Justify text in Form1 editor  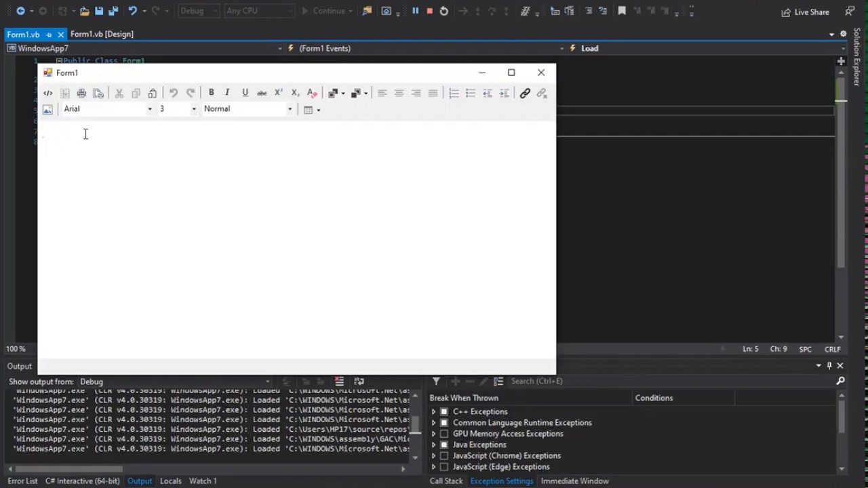(433, 93)
